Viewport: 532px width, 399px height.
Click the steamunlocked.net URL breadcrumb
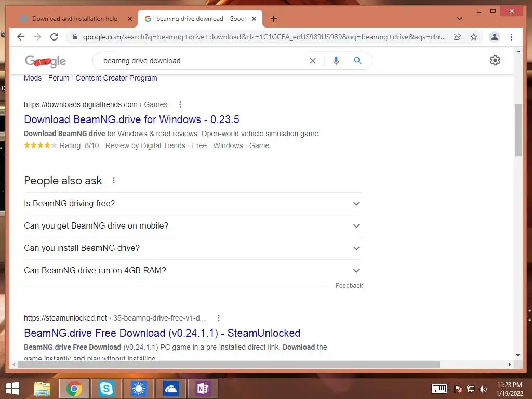115,318
